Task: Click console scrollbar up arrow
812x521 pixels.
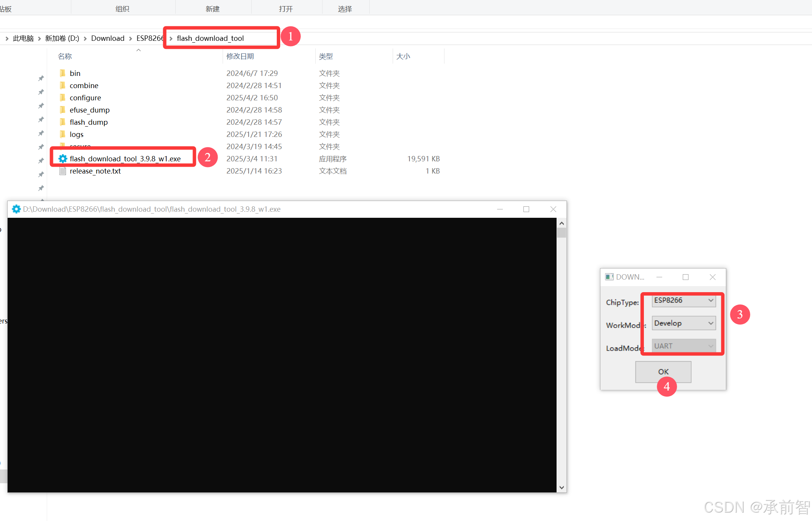Action: coord(561,223)
